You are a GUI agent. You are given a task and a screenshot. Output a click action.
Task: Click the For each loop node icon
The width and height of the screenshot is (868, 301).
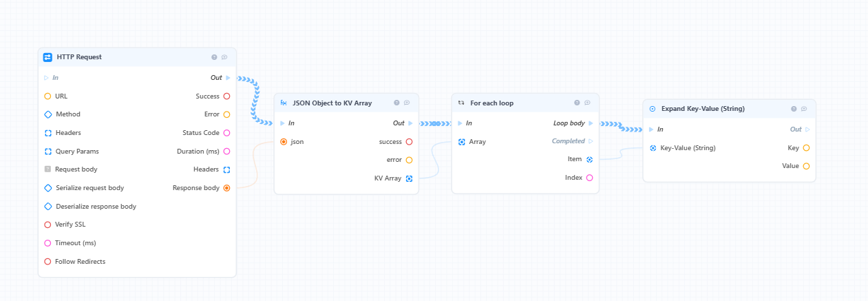[461, 103]
